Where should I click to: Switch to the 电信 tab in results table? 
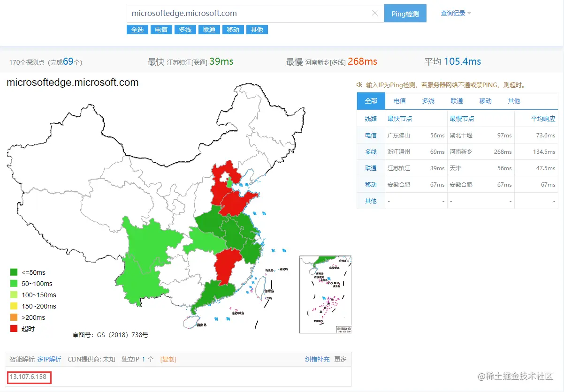click(x=400, y=101)
